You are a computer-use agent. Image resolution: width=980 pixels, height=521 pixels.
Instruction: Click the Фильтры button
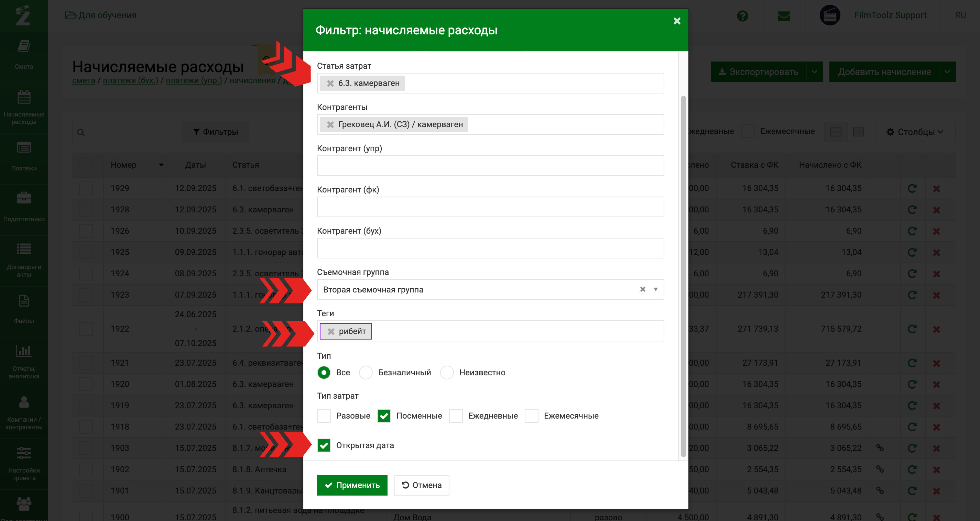(215, 132)
